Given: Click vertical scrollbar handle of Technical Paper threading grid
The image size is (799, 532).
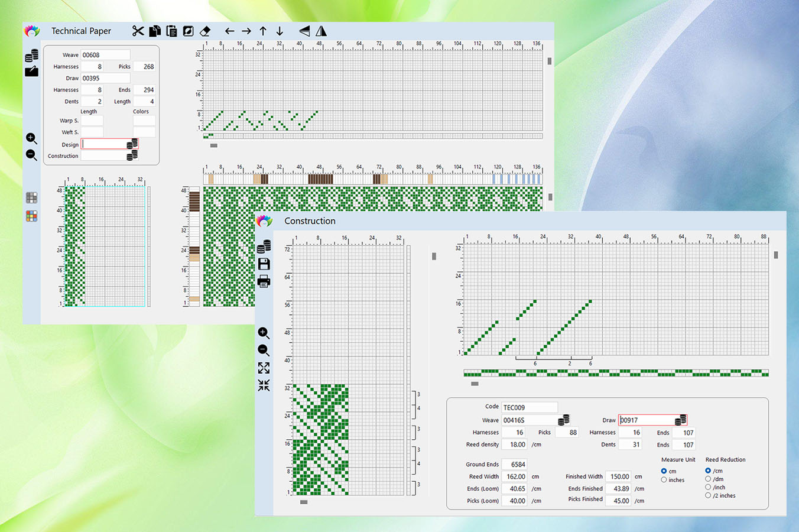Looking at the screenshot, I should 550,61.
